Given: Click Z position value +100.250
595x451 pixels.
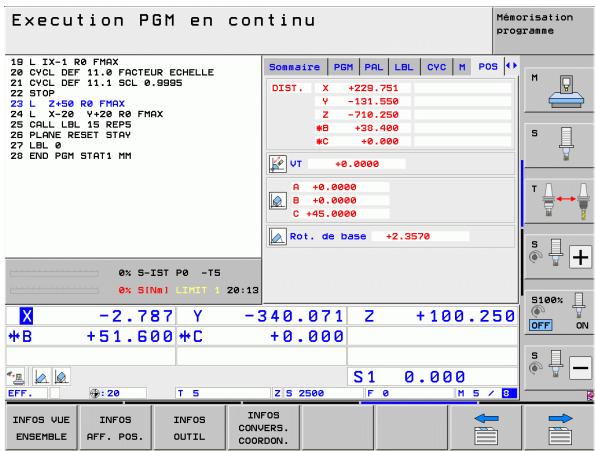Looking at the screenshot, I should tap(465, 316).
